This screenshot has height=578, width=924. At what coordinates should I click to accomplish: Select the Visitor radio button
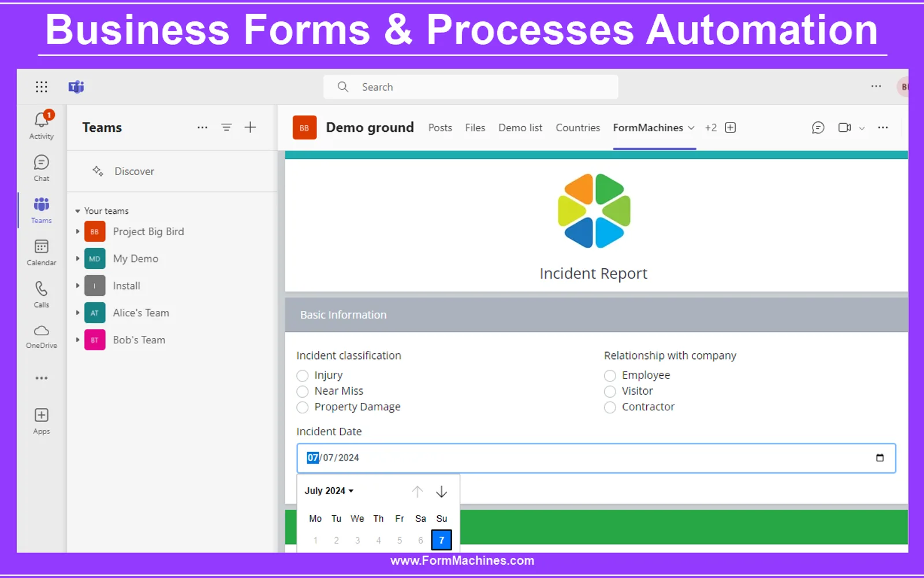(610, 391)
